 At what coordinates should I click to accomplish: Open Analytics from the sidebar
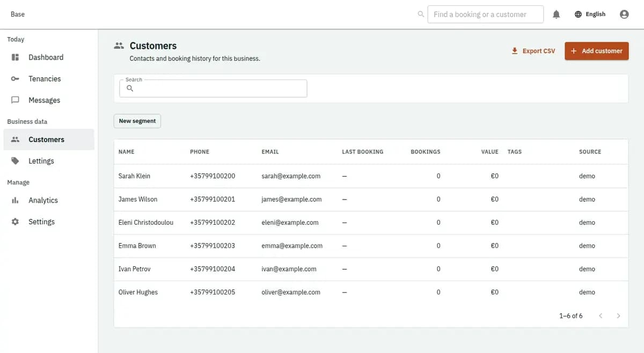click(x=49, y=200)
